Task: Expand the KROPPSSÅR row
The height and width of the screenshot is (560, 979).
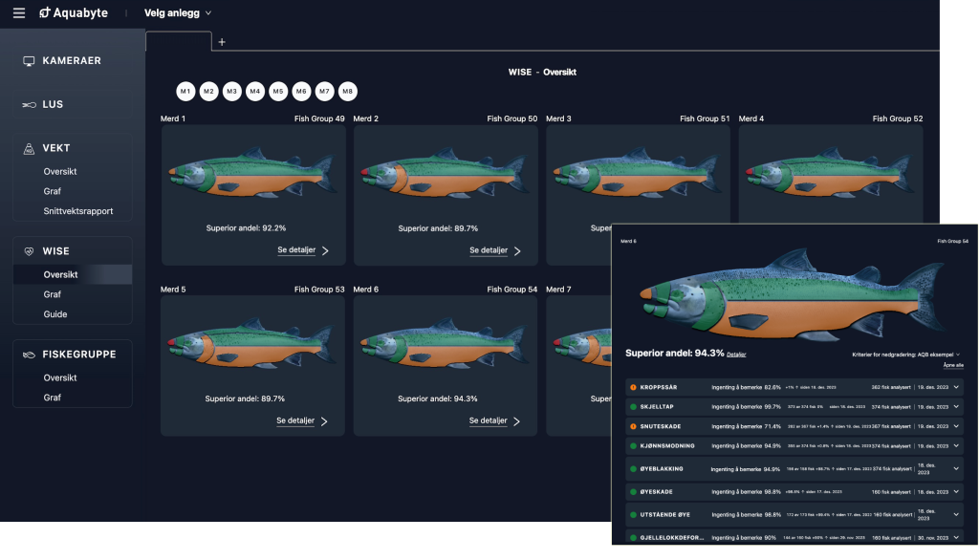Action: click(x=955, y=387)
